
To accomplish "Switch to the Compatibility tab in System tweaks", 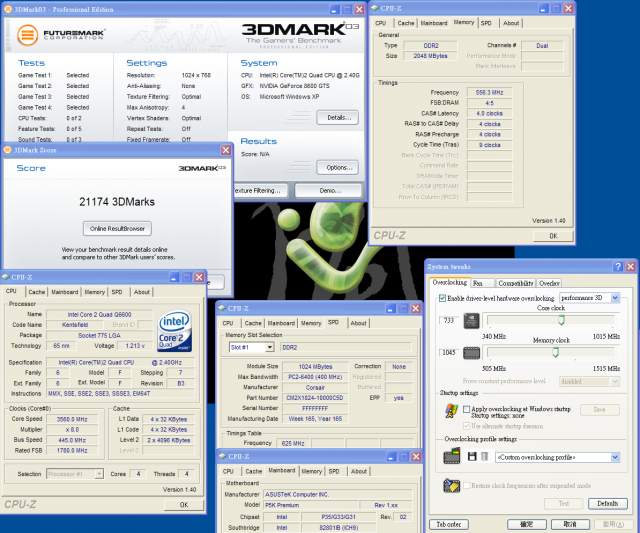I will click(516, 283).
